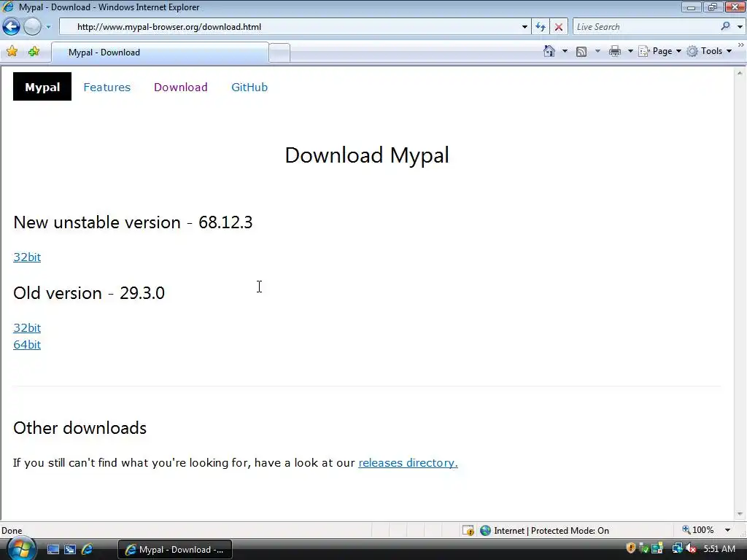Download 64bit of old version 29.3.0
The image size is (747, 560).
point(27,344)
